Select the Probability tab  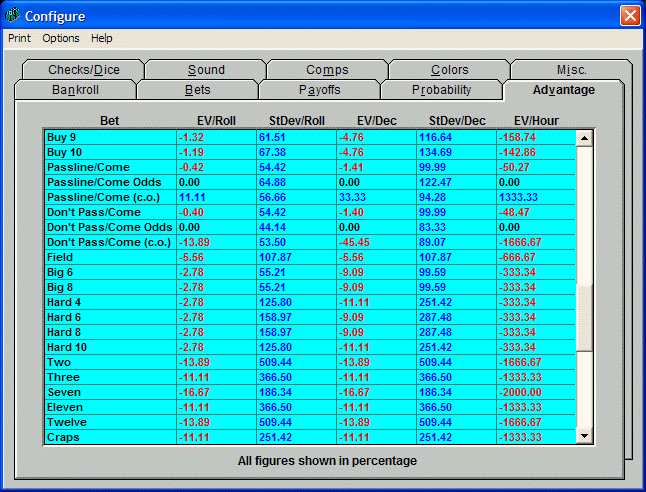coord(441,90)
